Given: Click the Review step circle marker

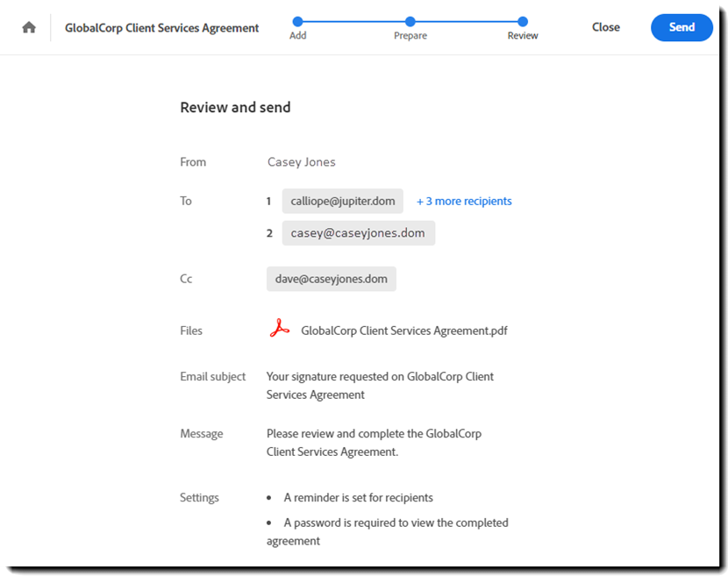Looking at the screenshot, I should coord(523,21).
